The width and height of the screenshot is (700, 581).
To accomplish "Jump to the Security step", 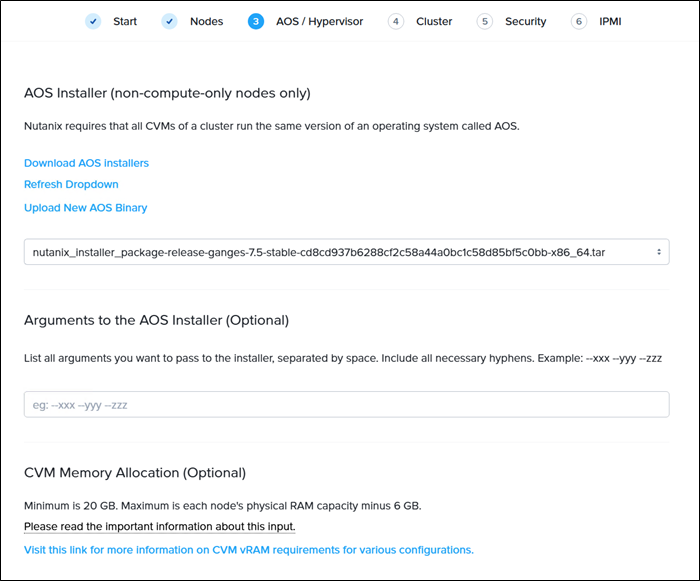I will [x=526, y=21].
